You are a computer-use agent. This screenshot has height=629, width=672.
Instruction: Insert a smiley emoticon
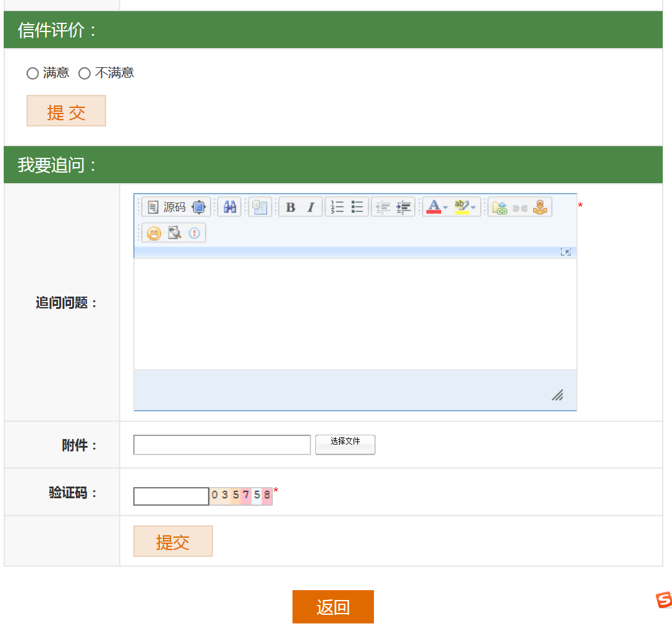(154, 233)
